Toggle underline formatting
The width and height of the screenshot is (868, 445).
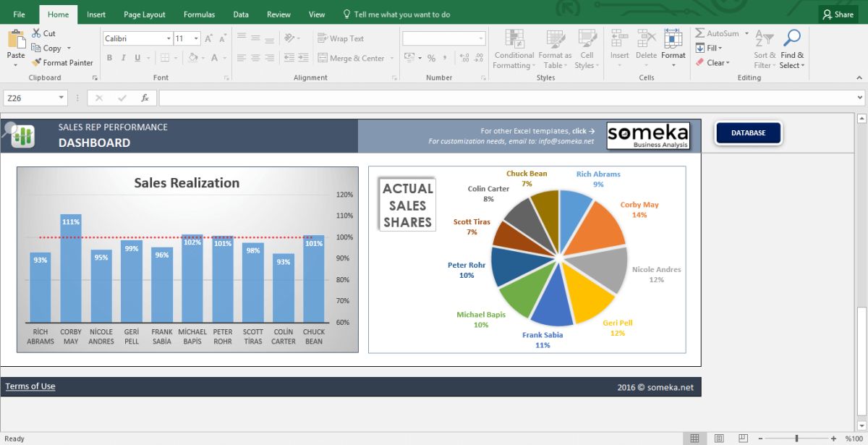pos(136,57)
